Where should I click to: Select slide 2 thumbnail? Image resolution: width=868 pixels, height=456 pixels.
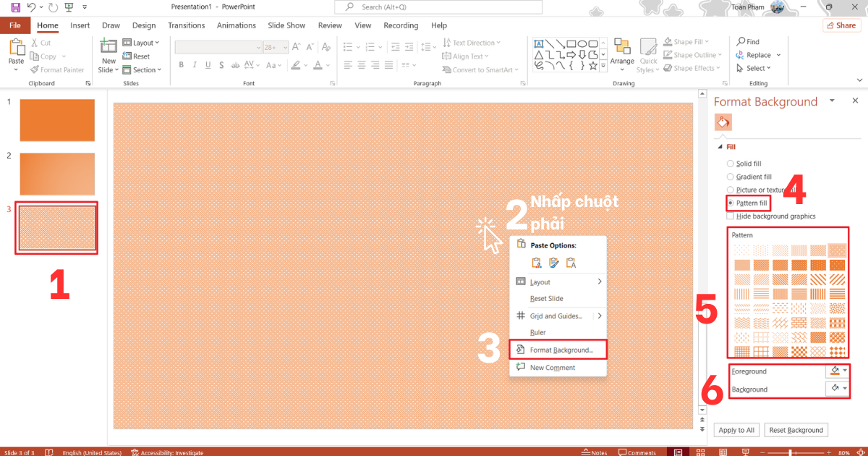point(57,174)
